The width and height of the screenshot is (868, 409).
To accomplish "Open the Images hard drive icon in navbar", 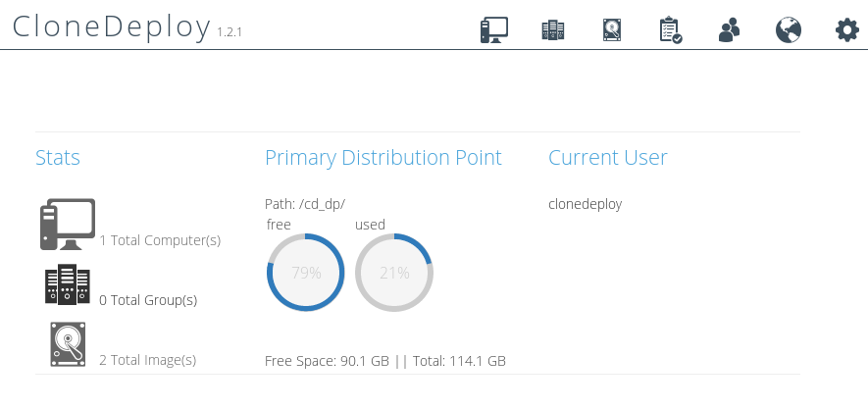I will (612, 30).
